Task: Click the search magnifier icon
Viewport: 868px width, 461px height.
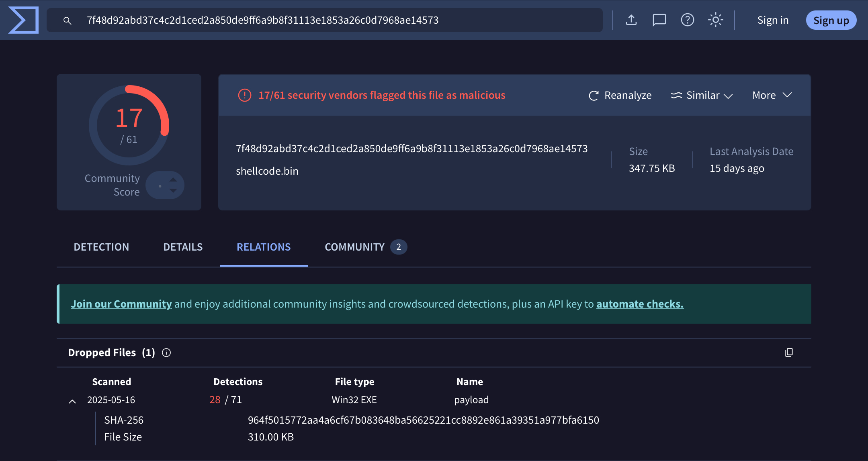Action: tap(67, 20)
